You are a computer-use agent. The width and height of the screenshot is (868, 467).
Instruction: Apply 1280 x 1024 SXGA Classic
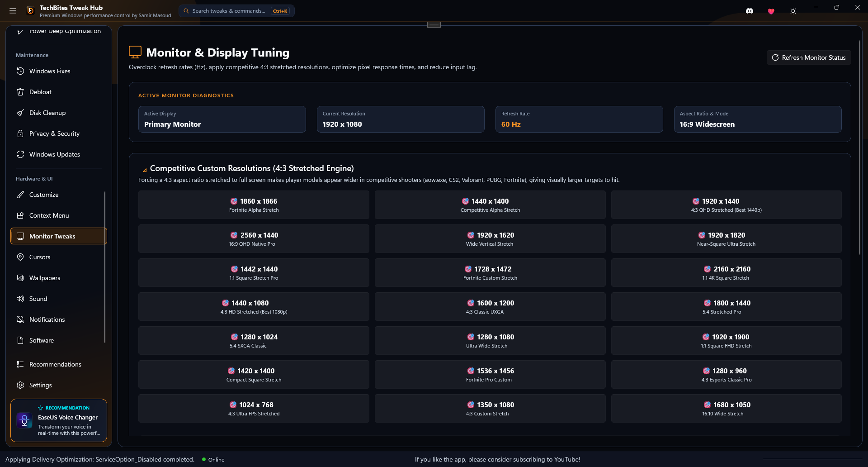(254, 341)
